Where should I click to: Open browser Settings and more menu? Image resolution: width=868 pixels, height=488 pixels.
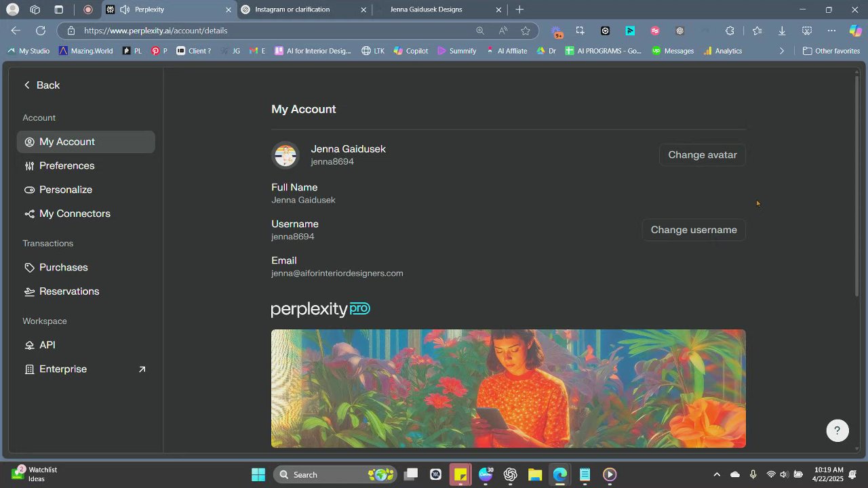[x=831, y=30]
